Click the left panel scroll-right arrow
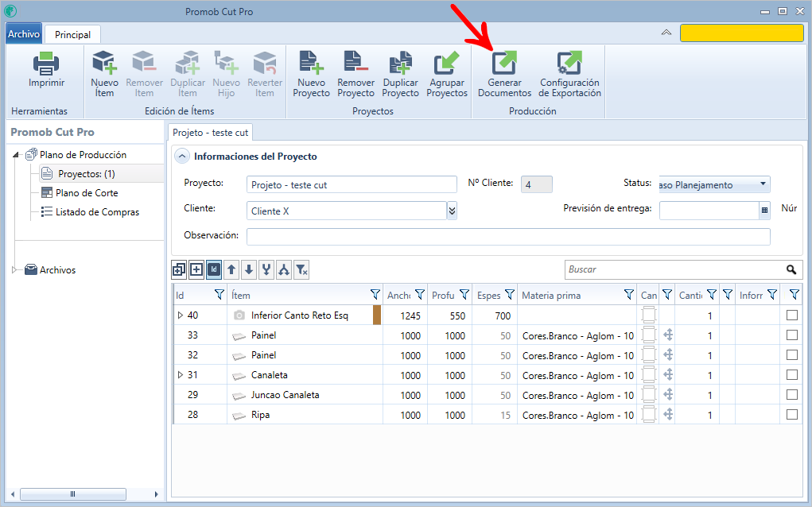The width and height of the screenshot is (812, 507). [x=157, y=494]
